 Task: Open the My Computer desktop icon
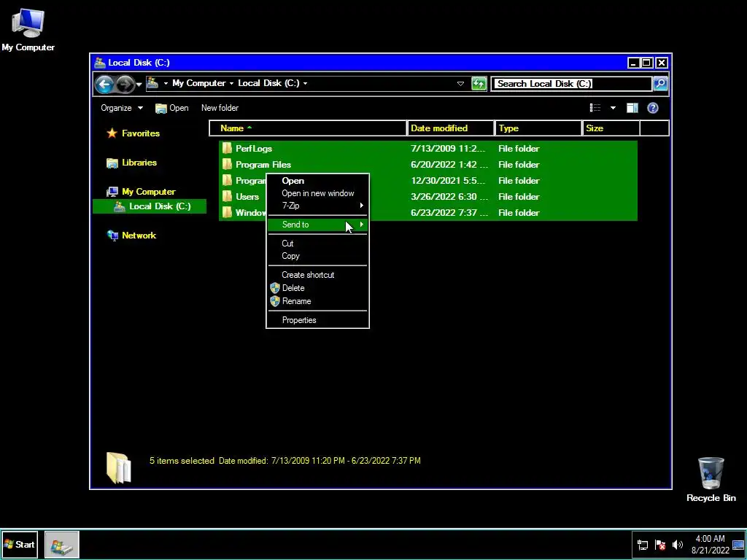tap(28, 29)
